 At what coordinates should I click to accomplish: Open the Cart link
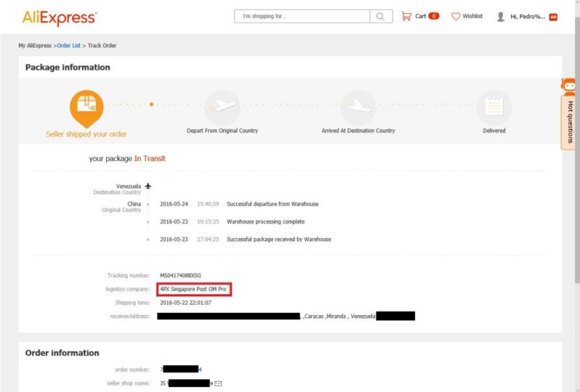(420, 17)
